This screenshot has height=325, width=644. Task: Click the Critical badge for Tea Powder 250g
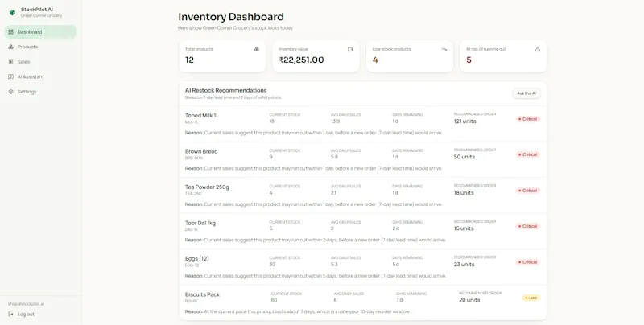coord(528,191)
